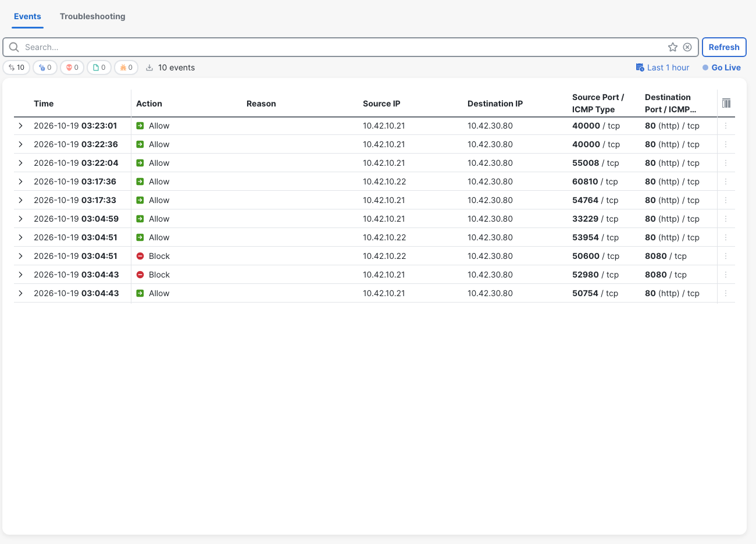Viewport: 756px width, 544px height.
Task: Click destination port 8080 in the 03:04:51 Block row
Action: pyautogui.click(x=666, y=256)
